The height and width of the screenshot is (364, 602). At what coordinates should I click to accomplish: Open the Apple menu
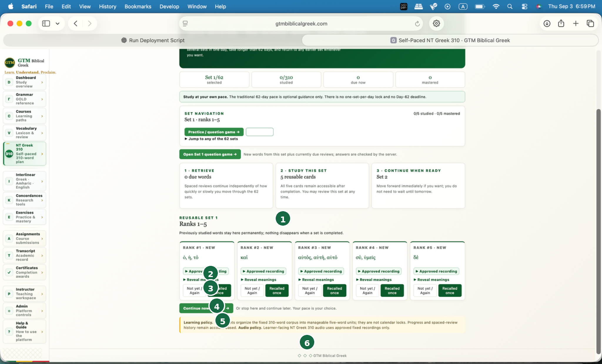(x=11, y=6)
